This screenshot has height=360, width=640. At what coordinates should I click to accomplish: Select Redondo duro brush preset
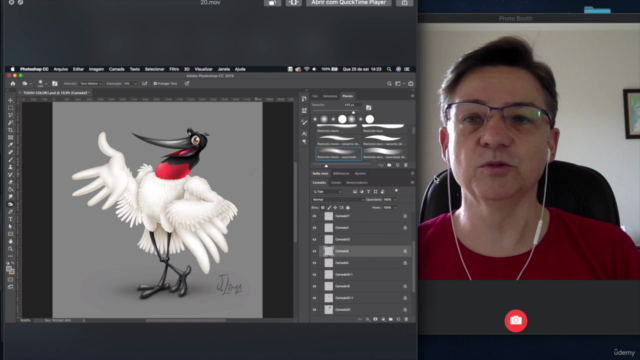click(383, 128)
